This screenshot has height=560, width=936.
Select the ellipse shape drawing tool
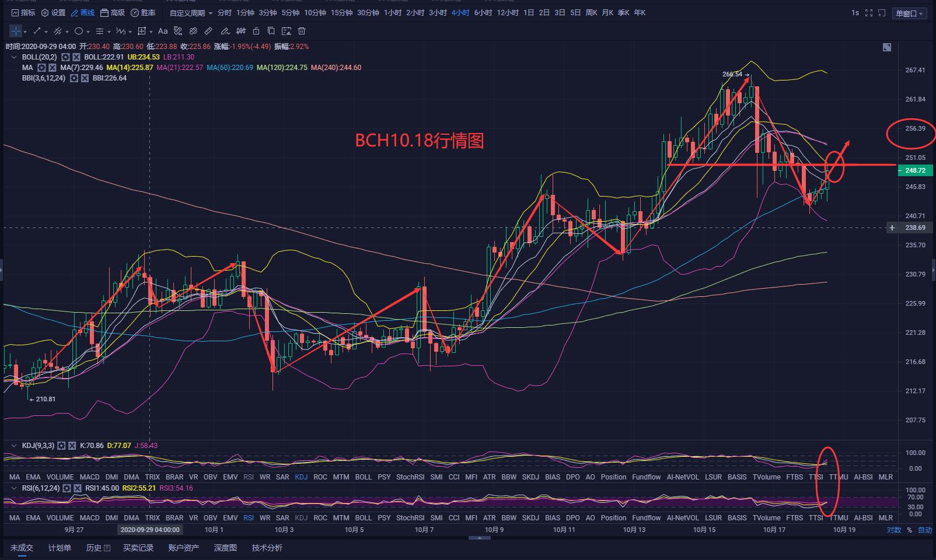click(x=78, y=31)
